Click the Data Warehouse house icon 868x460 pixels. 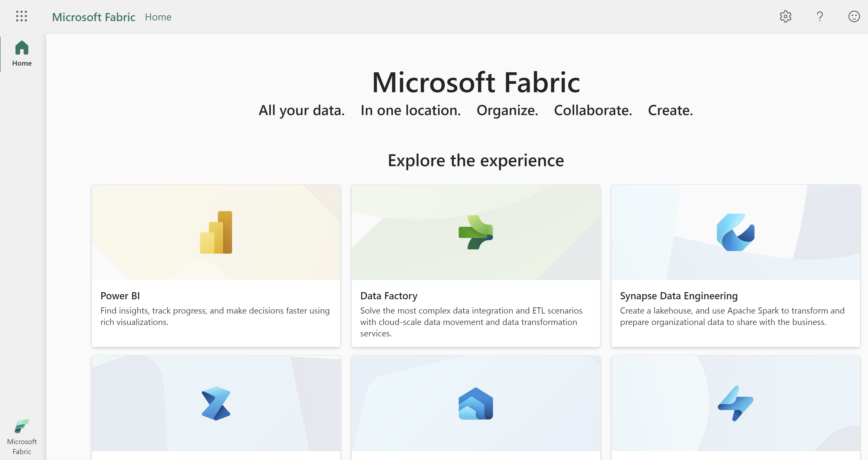(x=475, y=403)
